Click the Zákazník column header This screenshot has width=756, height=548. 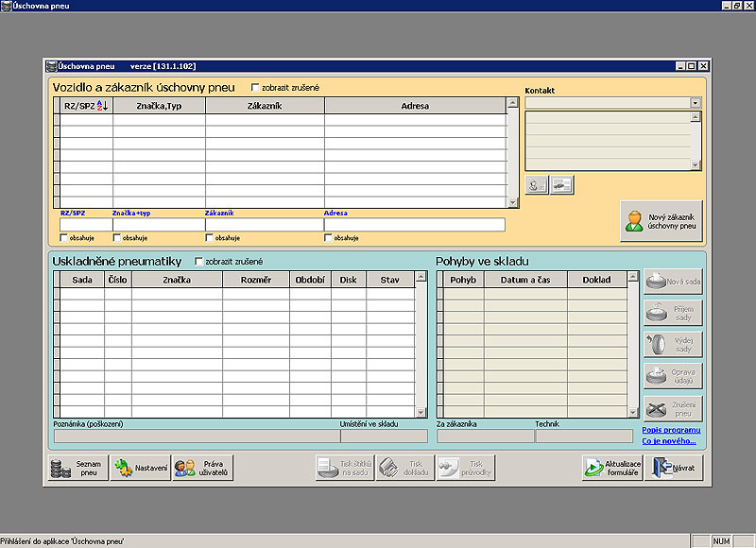click(265, 106)
